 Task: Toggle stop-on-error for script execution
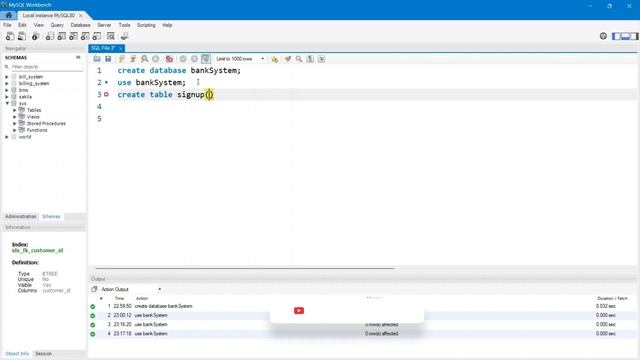169,59
